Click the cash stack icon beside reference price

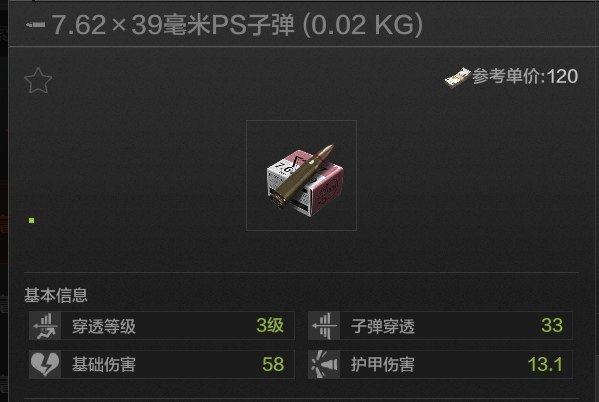click(457, 78)
